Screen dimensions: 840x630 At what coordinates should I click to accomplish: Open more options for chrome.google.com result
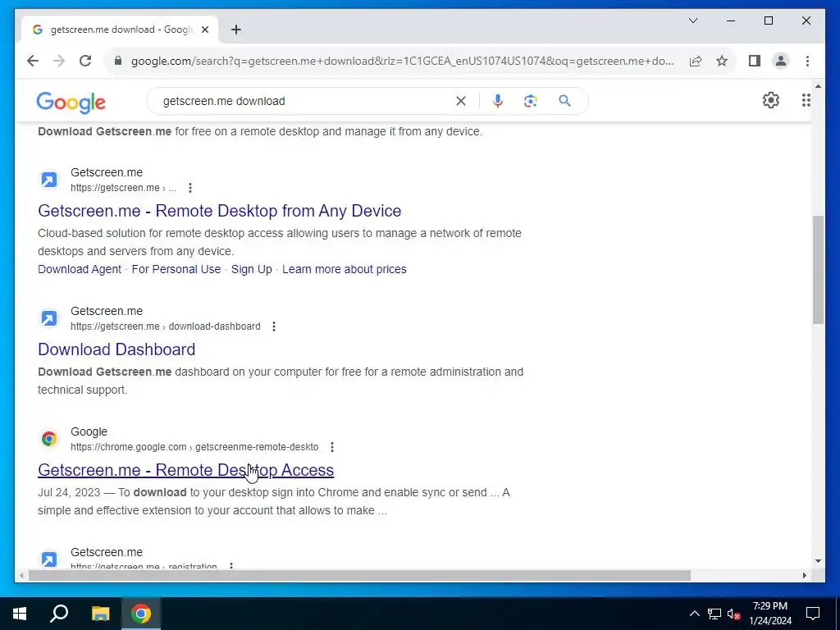tap(332, 447)
